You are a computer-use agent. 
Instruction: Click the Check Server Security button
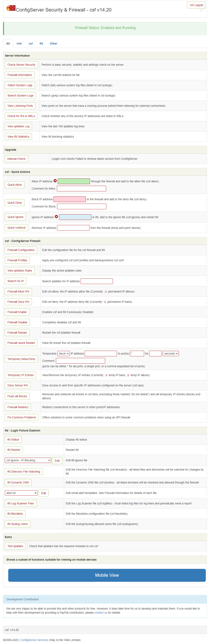(x=22, y=65)
